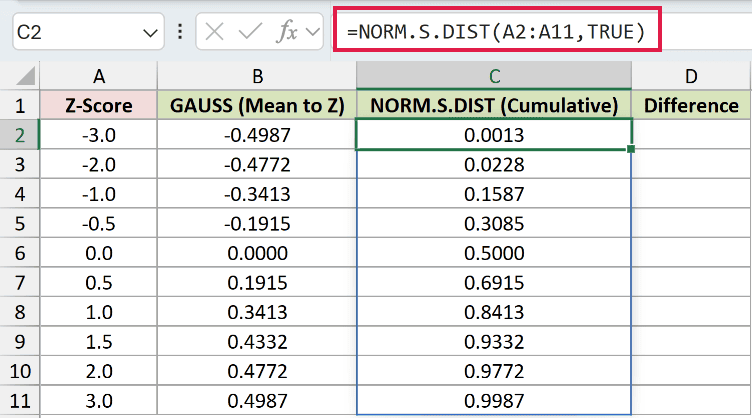
Task: Select GAUSS cell -0.1915
Action: [257, 223]
